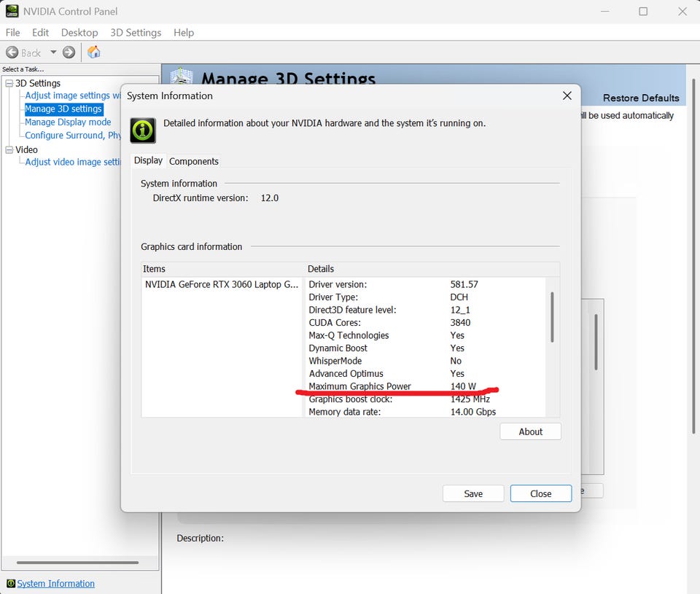Click the green info icon in dialog
The image size is (700, 594).
(143, 130)
